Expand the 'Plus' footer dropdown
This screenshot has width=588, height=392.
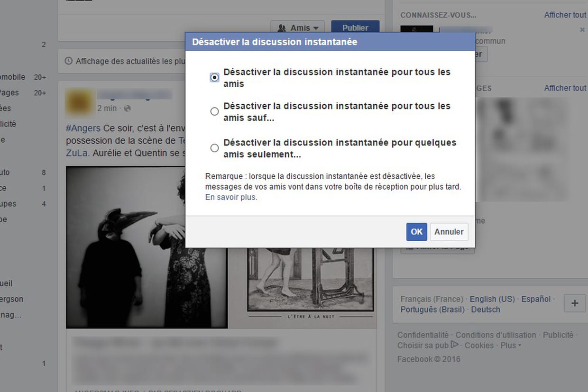511,346
